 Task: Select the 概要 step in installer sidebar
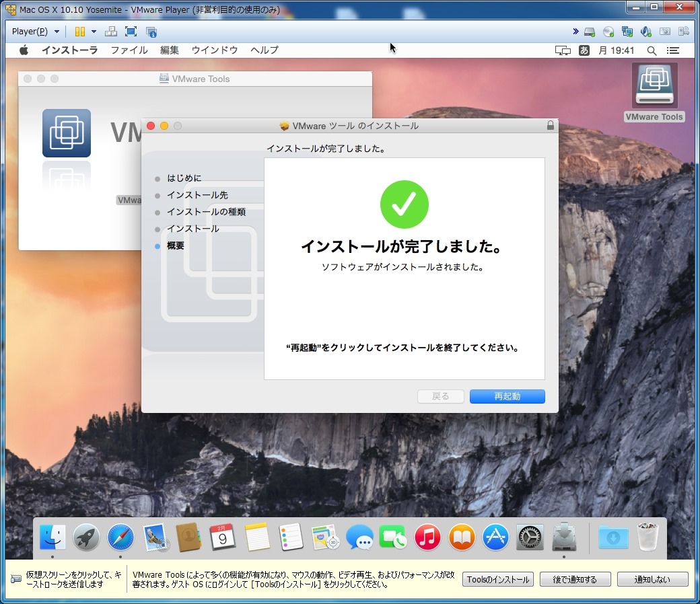(x=176, y=246)
